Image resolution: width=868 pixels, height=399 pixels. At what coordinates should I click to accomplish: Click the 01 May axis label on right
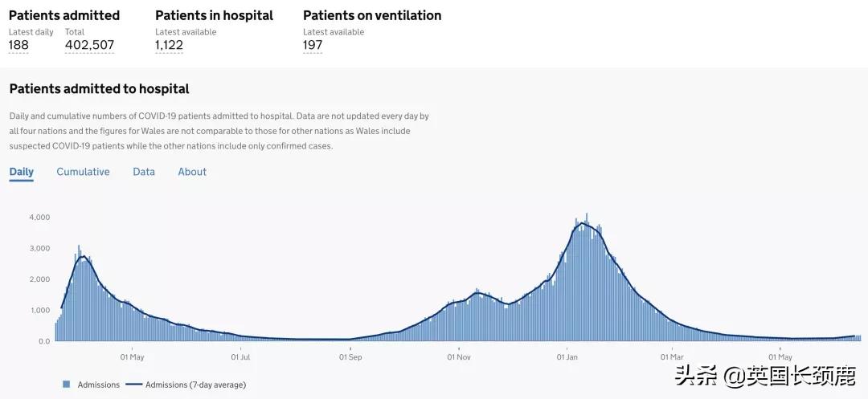point(780,356)
